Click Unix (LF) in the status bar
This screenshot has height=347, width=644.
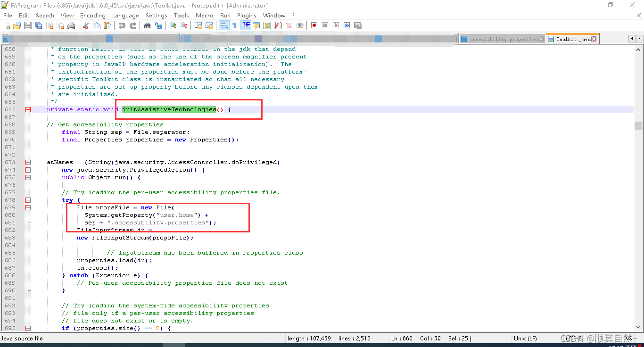pos(525,338)
